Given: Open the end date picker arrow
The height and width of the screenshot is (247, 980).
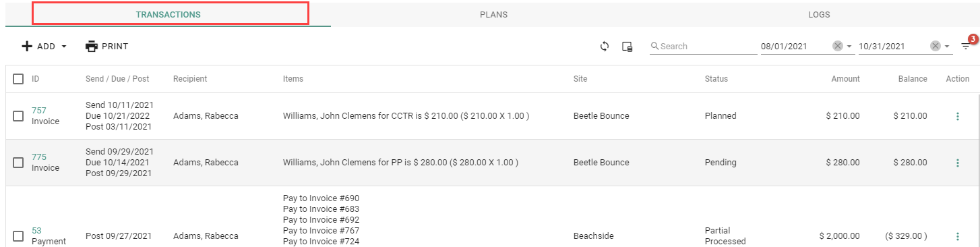Looking at the screenshot, I should (x=947, y=47).
